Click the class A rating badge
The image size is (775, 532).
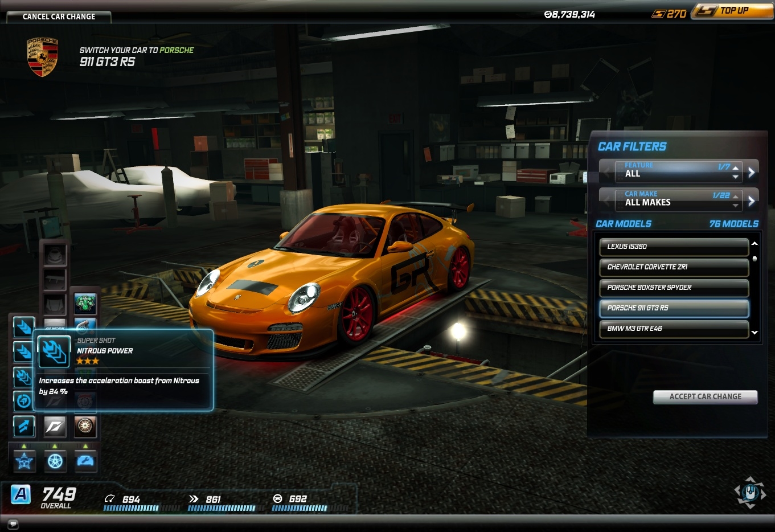tap(21, 494)
